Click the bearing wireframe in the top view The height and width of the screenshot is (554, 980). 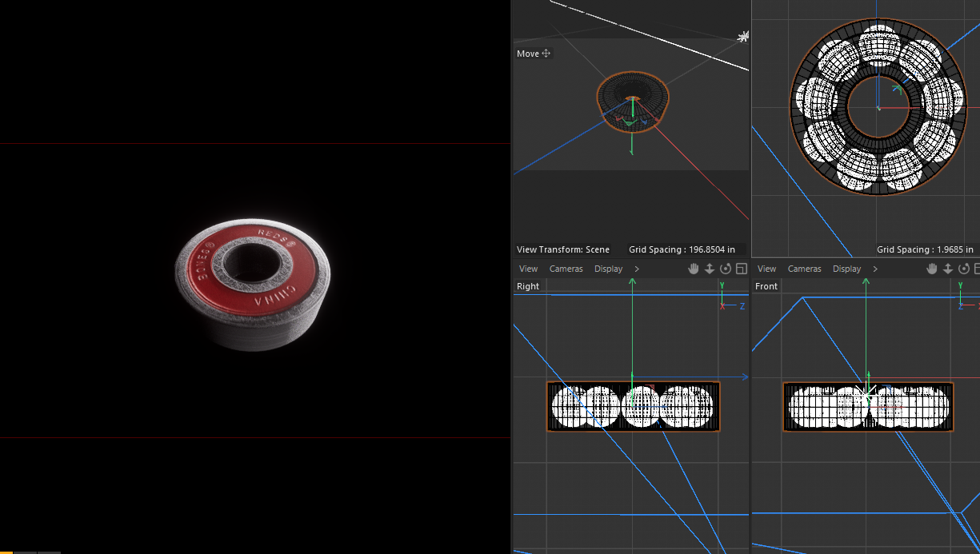pos(878,107)
